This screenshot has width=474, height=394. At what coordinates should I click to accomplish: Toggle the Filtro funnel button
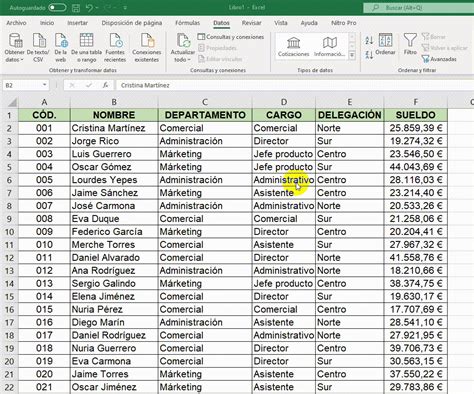tap(410, 44)
